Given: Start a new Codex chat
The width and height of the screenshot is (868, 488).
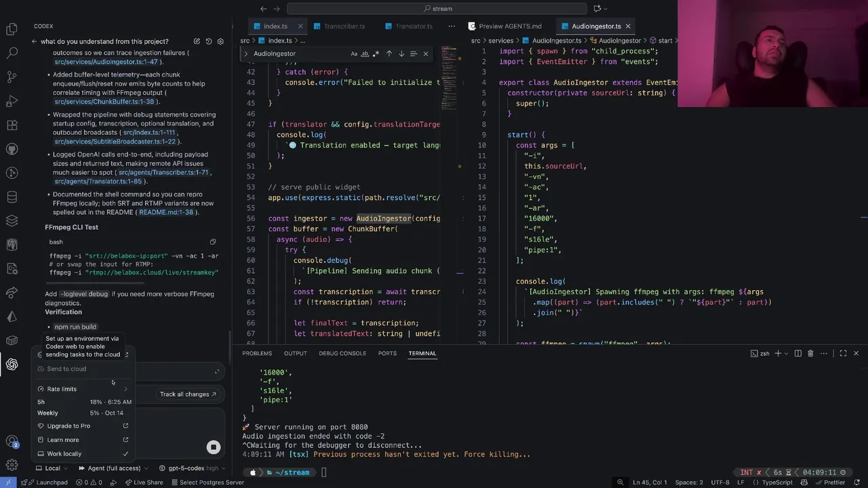Looking at the screenshot, I should point(197,41).
